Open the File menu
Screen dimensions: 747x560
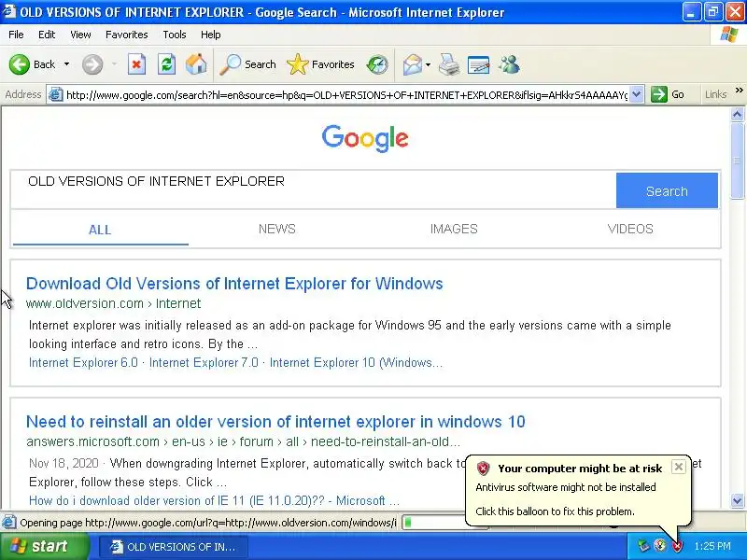pyautogui.click(x=16, y=35)
